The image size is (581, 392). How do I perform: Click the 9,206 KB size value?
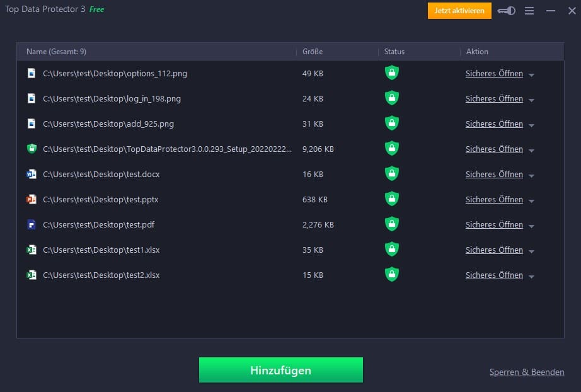[x=318, y=149]
